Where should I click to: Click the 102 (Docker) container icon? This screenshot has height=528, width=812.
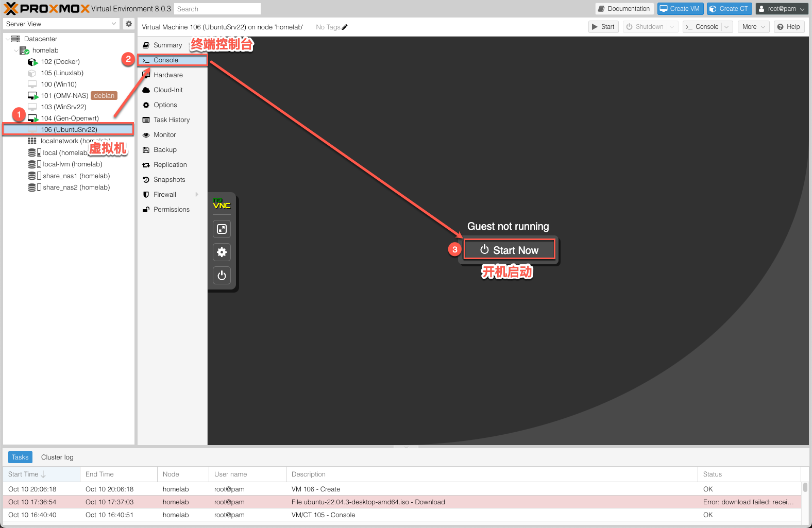point(32,62)
